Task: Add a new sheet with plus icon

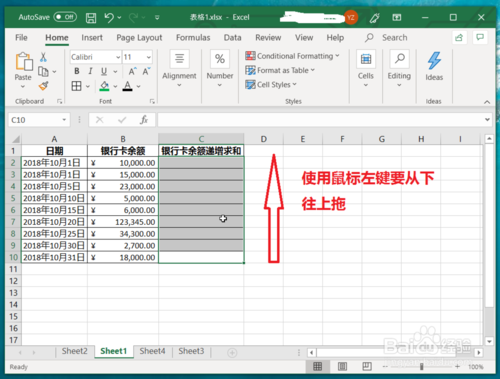Action: point(232,352)
